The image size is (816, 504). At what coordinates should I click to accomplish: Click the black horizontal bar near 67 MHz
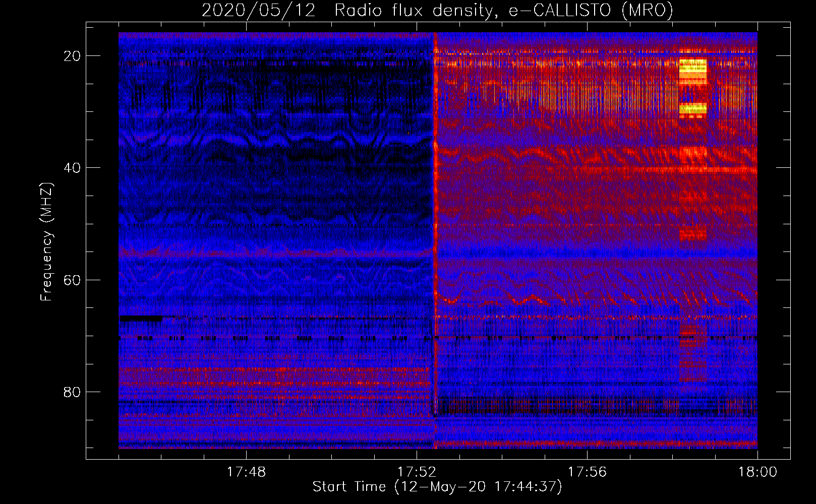pos(141,318)
